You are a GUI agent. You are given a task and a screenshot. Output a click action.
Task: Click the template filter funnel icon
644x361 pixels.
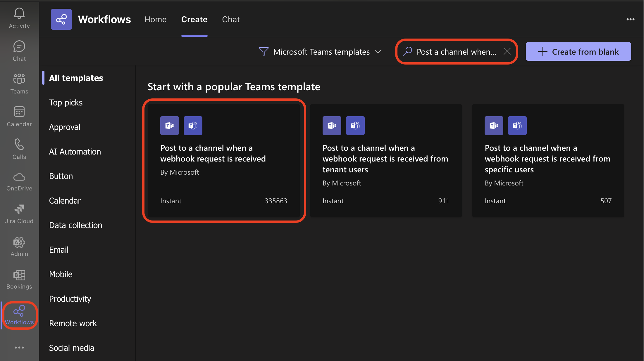[x=264, y=52]
